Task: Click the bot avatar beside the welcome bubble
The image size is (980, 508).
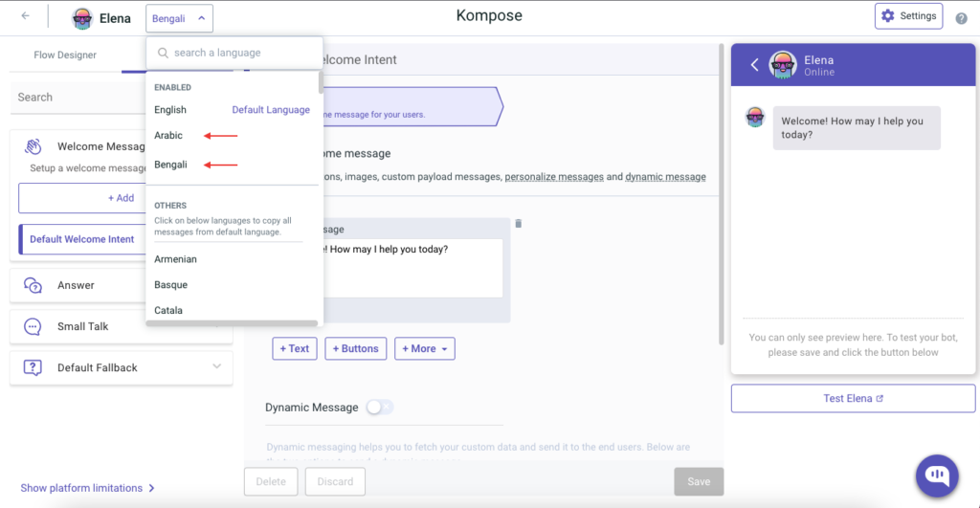Action: tap(755, 117)
